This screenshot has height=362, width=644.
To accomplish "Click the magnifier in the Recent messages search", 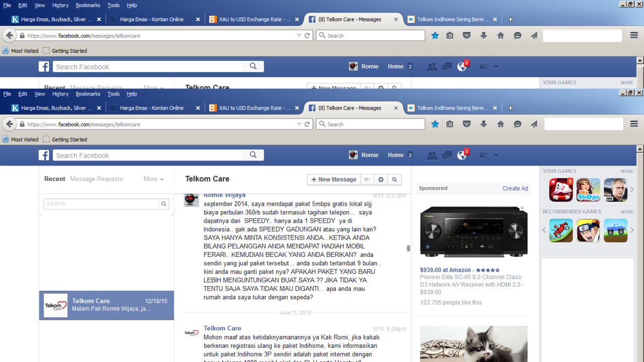I will (x=164, y=204).
